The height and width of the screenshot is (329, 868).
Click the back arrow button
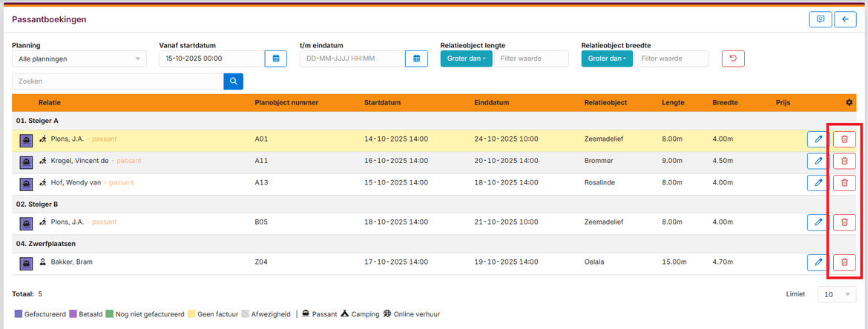coord(845,20)
